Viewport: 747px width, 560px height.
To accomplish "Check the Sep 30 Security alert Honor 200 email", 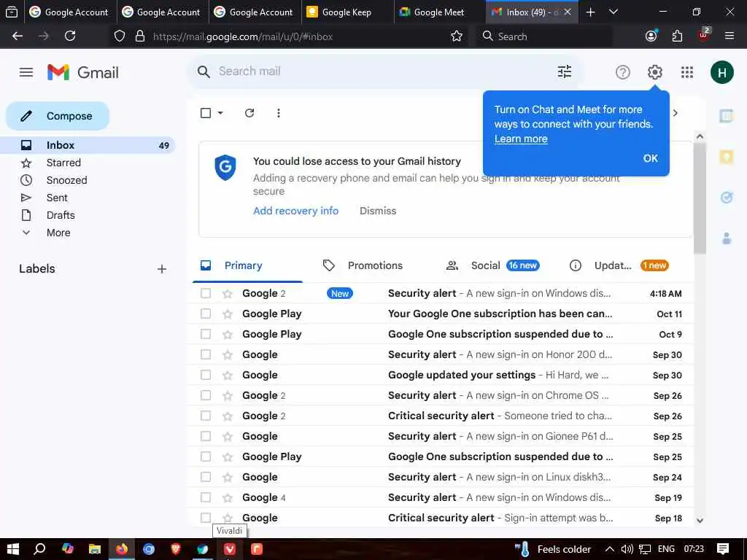I will pyautogui.click(x=205, y=355).
